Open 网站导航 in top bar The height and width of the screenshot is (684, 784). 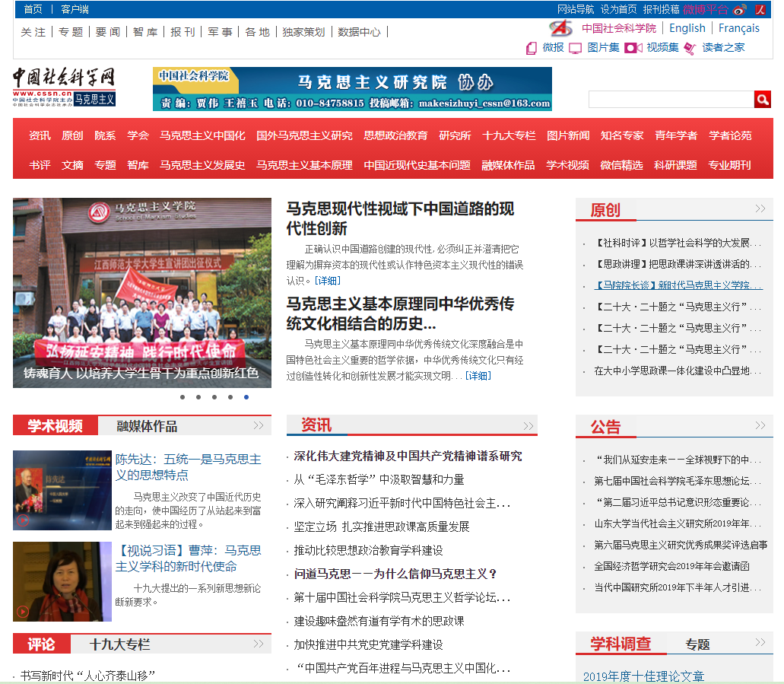576,9
